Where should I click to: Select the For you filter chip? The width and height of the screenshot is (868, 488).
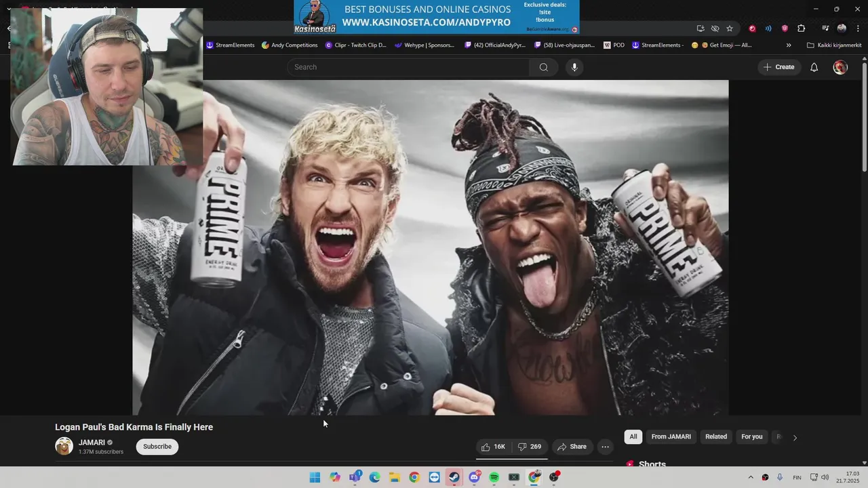point(752,436)
